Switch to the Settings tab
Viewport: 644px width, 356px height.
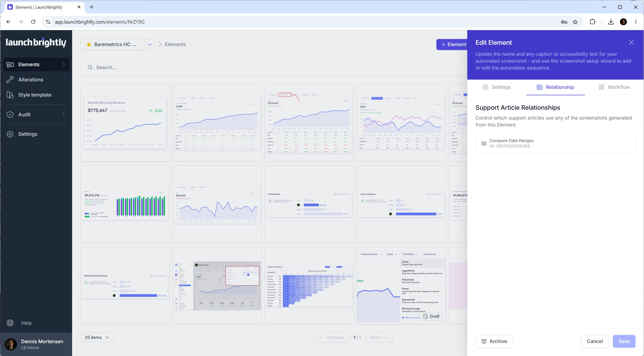pos(496,87)
